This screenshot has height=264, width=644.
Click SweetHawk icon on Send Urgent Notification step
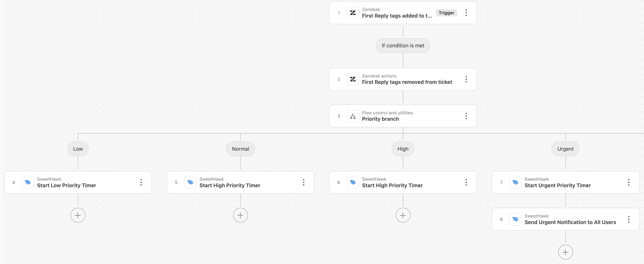pos(515,219)
